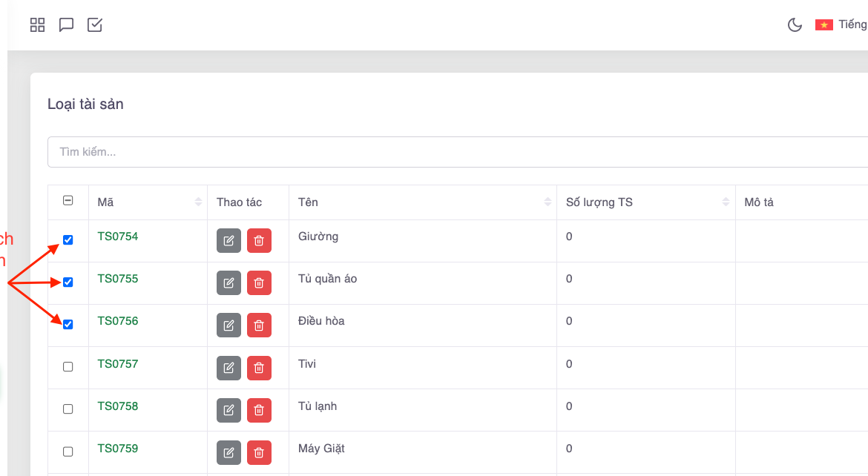
Task: Edit the TS0754 Giường row
Action: pyautogui.click(x=228, y=240)
